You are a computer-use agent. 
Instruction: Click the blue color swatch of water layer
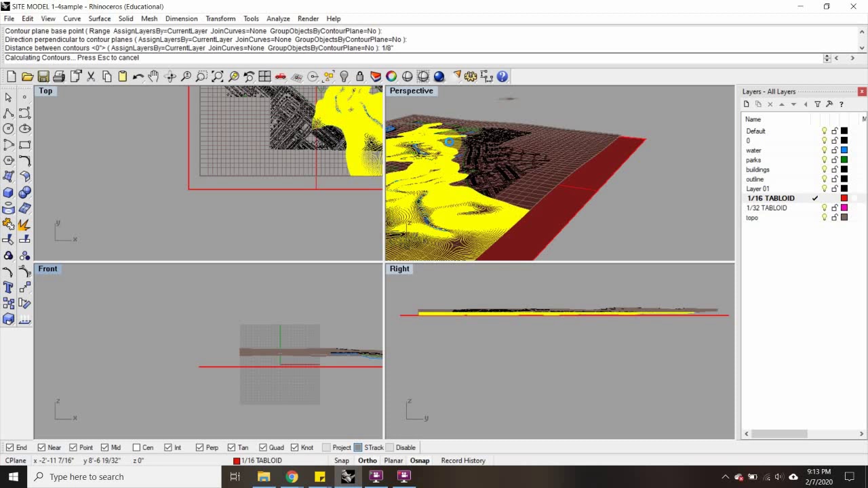[x=844, y=150]
